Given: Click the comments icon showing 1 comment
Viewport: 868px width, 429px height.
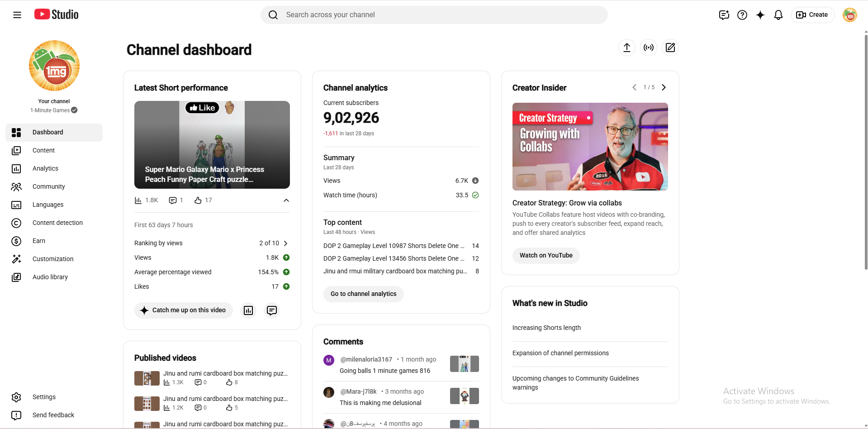Looking at the screenshot, I should coord(172,200).
